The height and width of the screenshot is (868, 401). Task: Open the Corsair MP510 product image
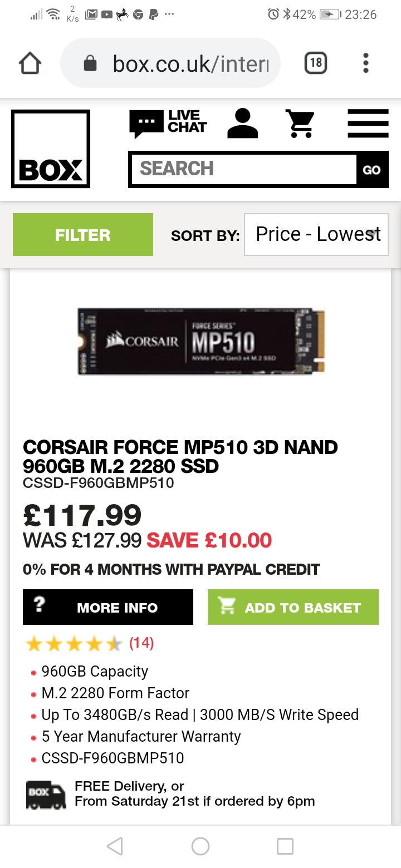pyautogui.click(x=200, y=341)
